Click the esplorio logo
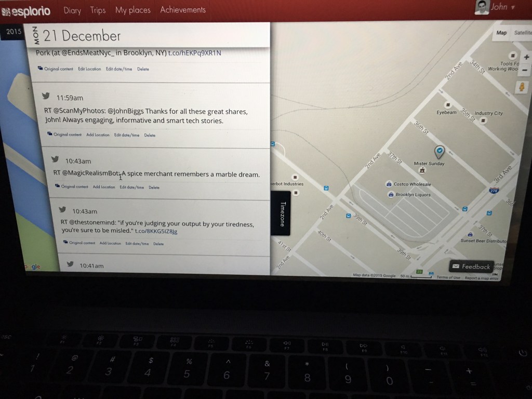The width and height of the screenshot is (532, 399). pyautogui.click(x=26, y=11)
